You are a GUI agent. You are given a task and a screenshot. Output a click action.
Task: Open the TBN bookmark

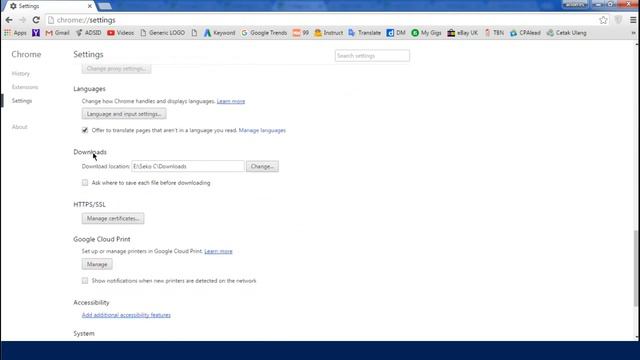[494, 33]
